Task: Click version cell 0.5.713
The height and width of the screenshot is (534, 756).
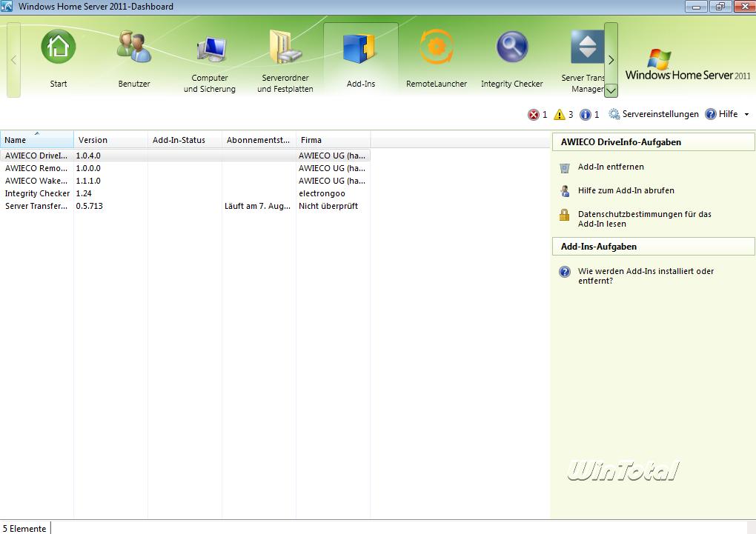Action: tap(89, 206)
